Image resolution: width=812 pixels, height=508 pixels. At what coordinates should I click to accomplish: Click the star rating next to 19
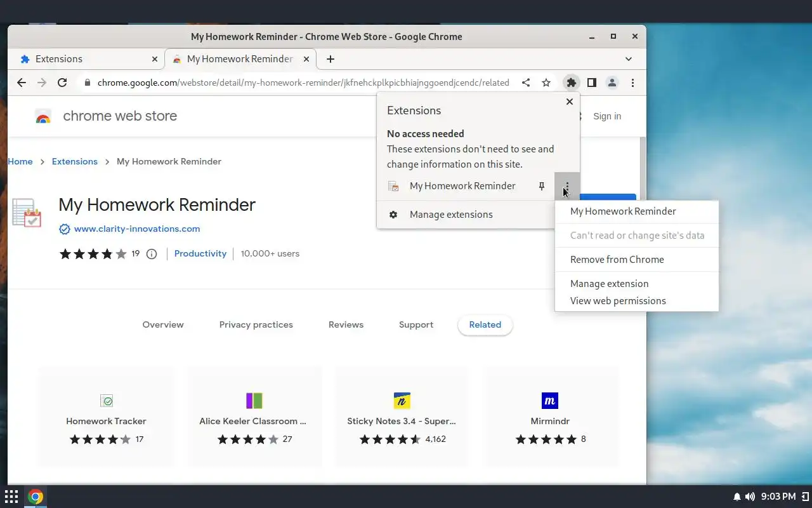[x=93, y=254]
